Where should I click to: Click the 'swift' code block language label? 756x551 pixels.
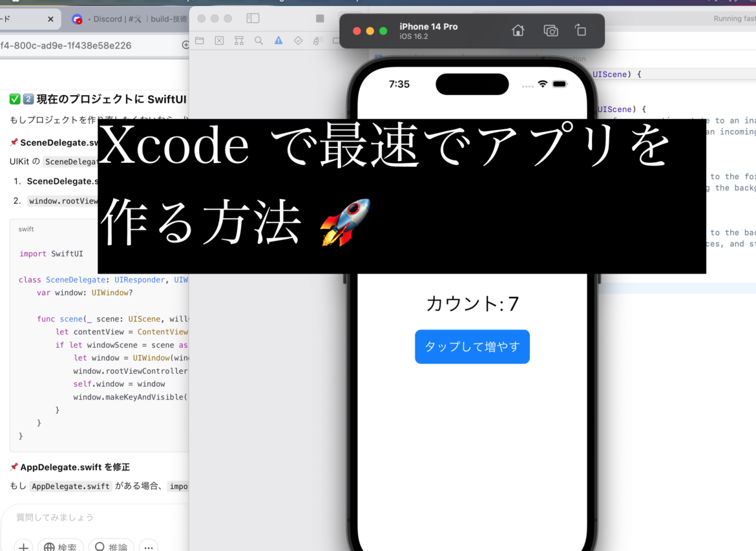(x=26, y=229)
